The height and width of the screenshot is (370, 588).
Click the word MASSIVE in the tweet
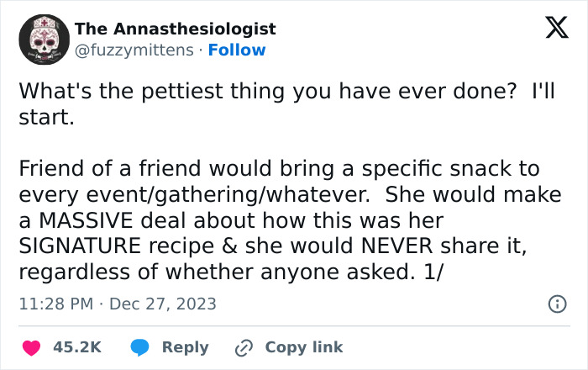pyautogui.click(x=86, y=220)
